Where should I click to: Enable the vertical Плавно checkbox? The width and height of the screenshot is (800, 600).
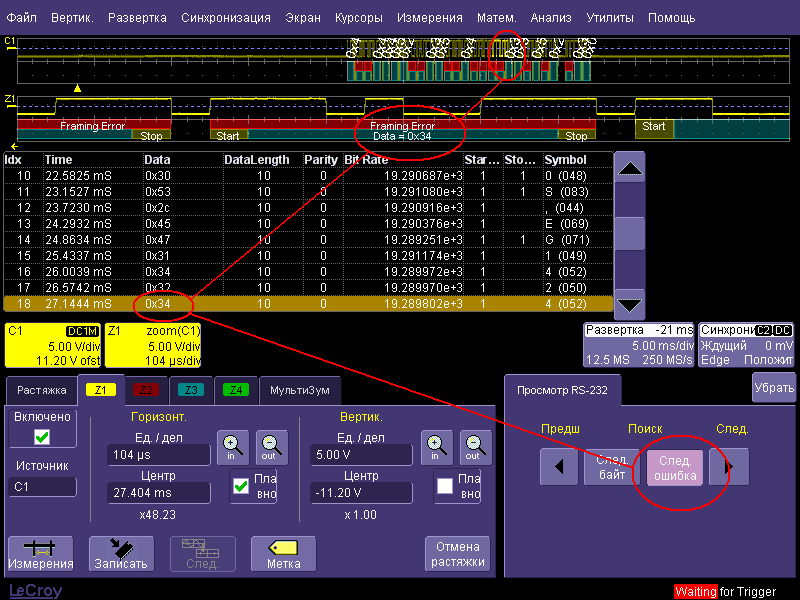pos(446,486)
